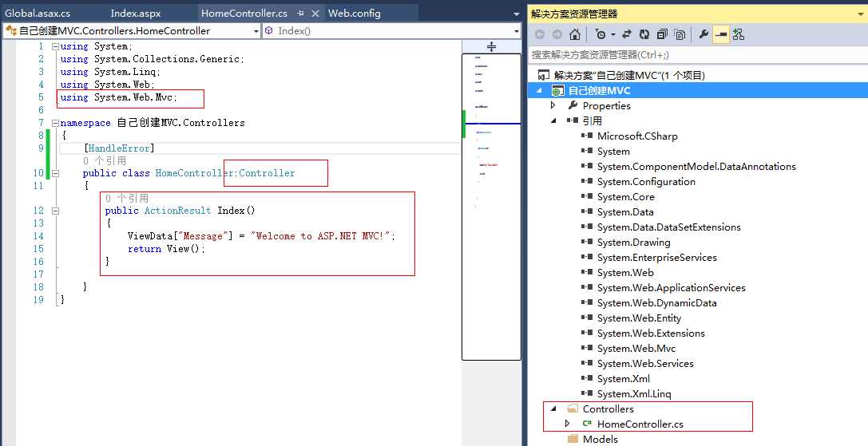Collapse the Index method outline at line 12
Image resolution: width=868 pixels, height=446 pixels.
tap(55, 211)
